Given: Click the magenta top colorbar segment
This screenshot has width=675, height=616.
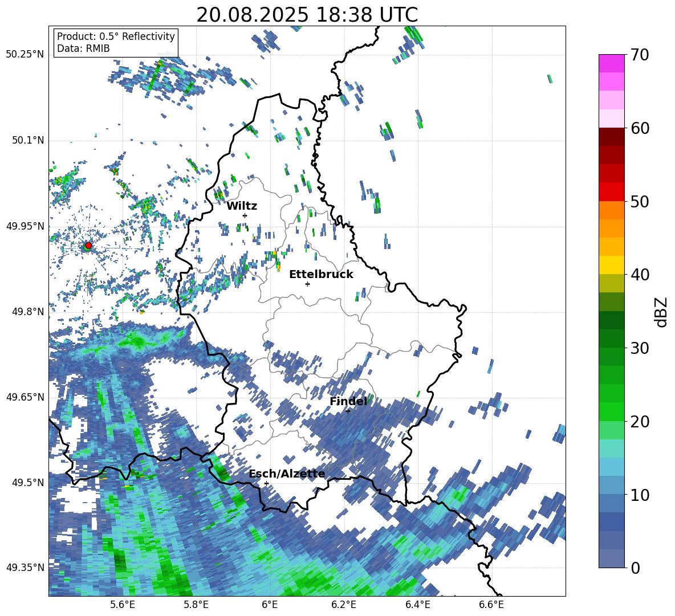Looking at the screenshot, I should tap(611, 63).
